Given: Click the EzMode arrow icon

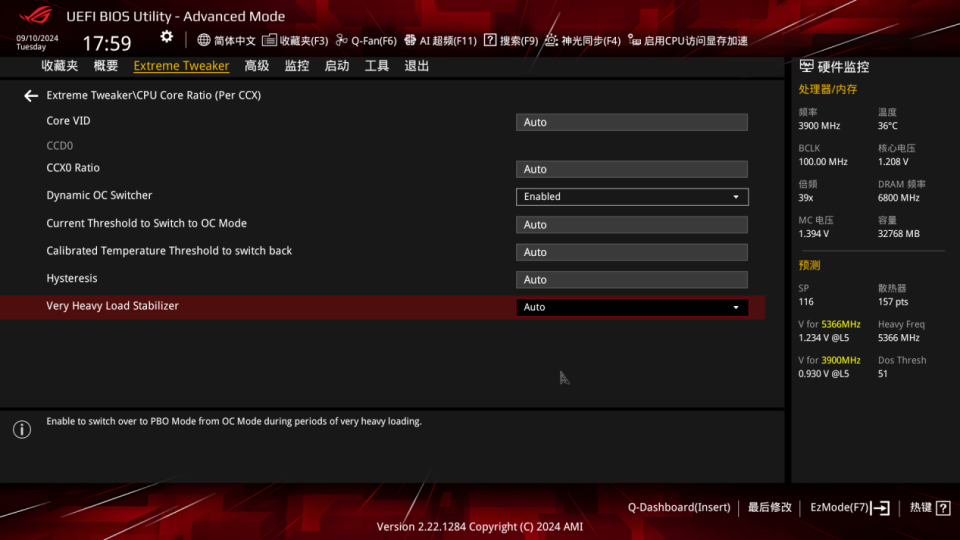Looking at the screenshot, I should [880, 508].
